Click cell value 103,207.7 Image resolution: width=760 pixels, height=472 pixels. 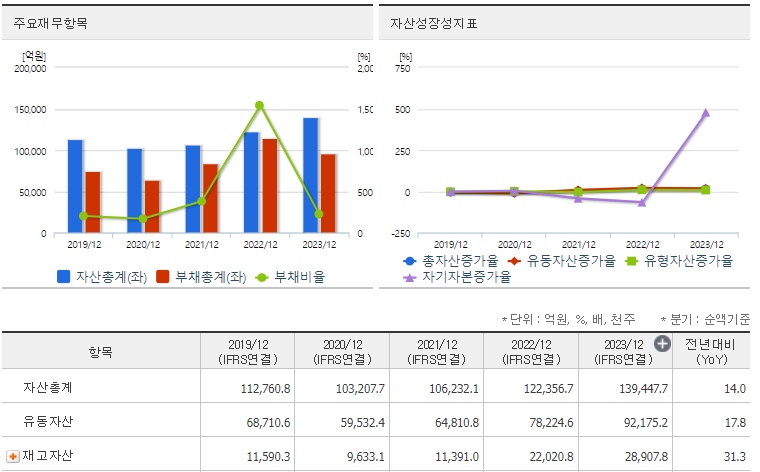pyautogui.click(x=360, y=389)
